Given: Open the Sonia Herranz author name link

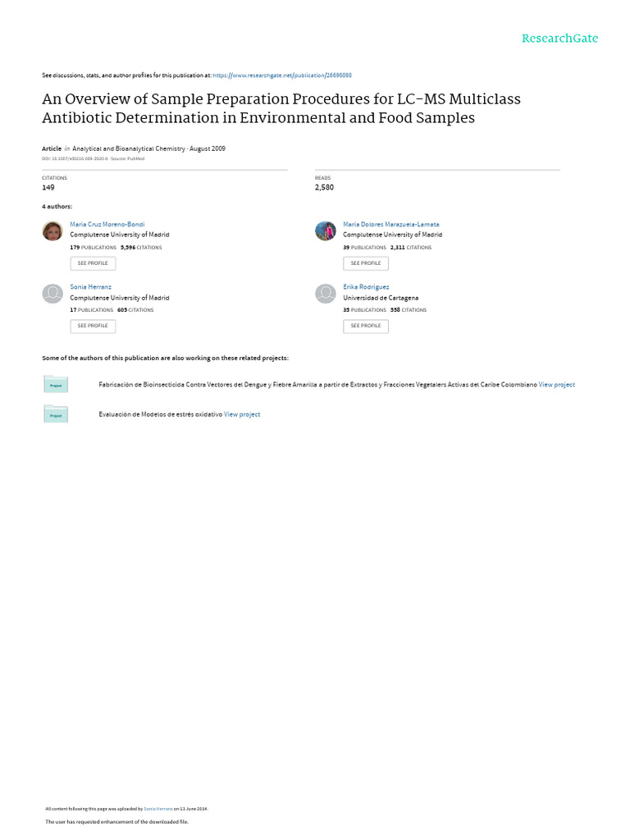Looking at the screenshot, I should (x=91, y=287).
